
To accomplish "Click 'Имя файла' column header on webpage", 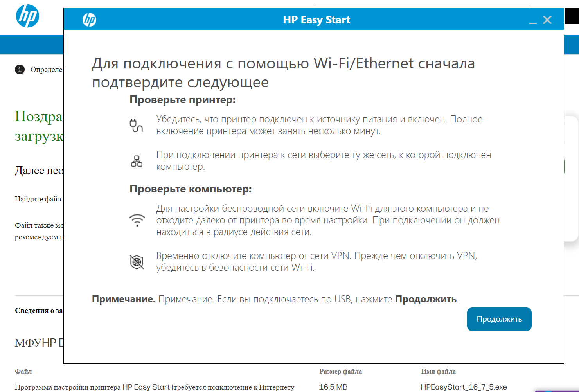I will click(x=439, y=372).
